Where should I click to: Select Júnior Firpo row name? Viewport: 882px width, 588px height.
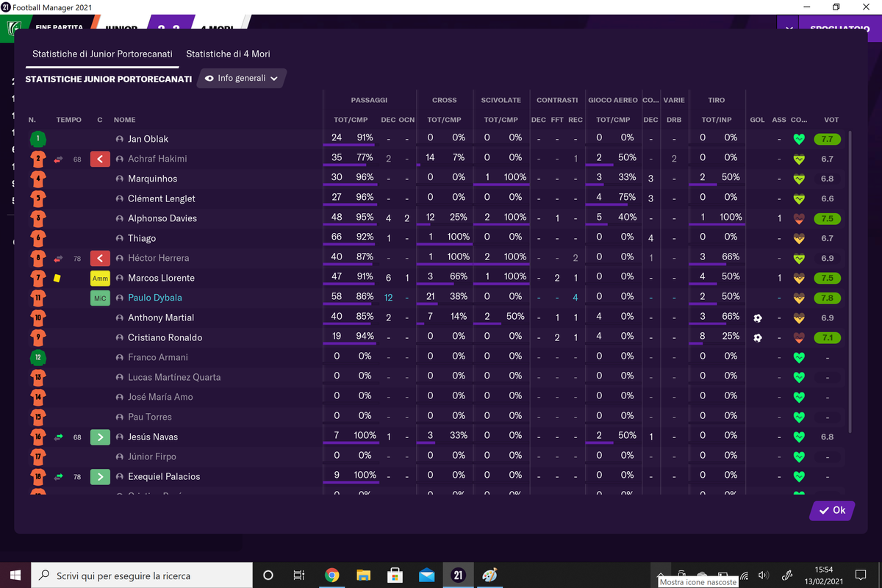[x=152, y=456]
